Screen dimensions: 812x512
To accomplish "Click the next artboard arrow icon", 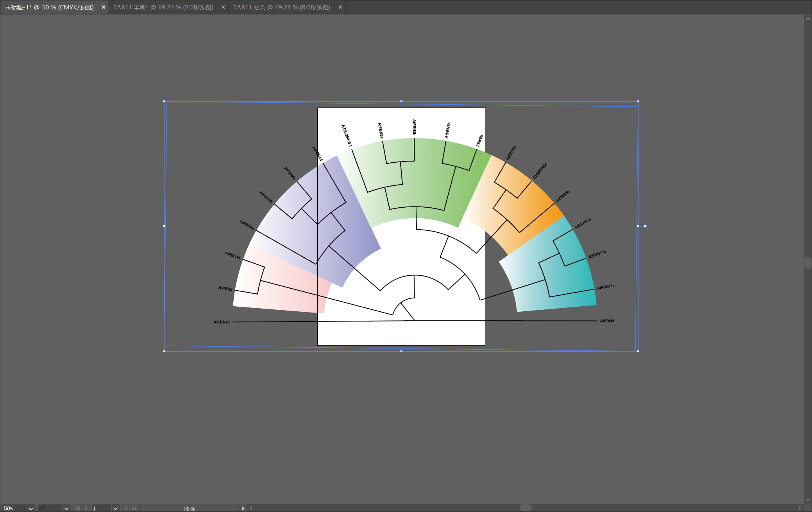I will tap(126, 508).
